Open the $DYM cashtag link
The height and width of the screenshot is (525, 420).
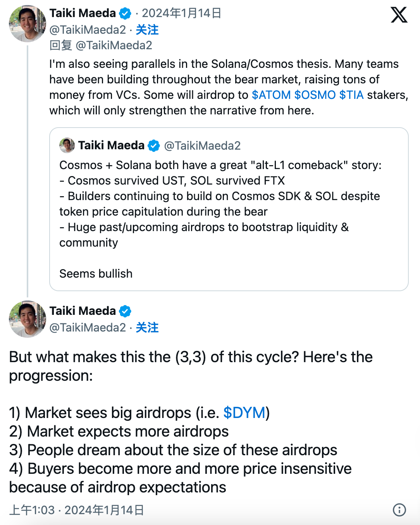(x=244, y=413)
